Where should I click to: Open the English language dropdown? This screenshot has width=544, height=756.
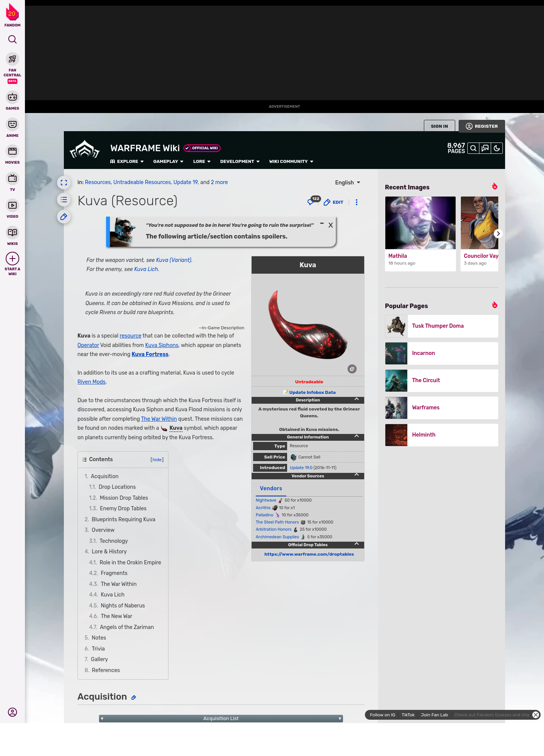(348, 183)
